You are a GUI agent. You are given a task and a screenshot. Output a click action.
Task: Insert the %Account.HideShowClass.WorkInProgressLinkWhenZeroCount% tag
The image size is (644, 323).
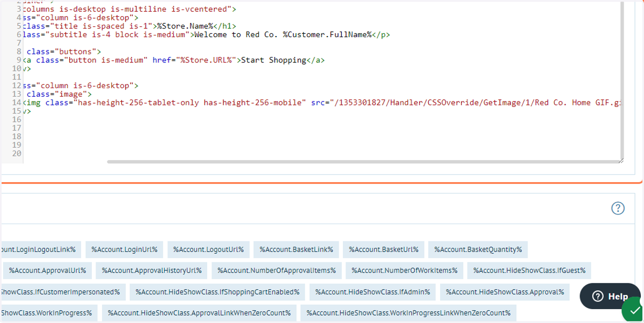pos(408,313)
